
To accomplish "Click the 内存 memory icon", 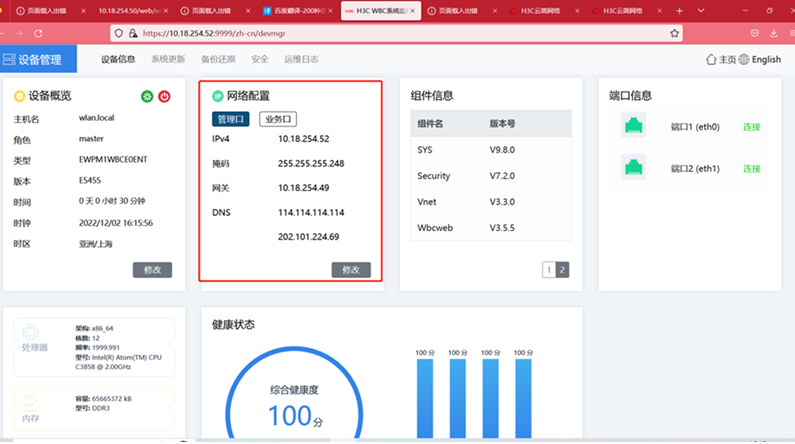I will tap(30, 403).
